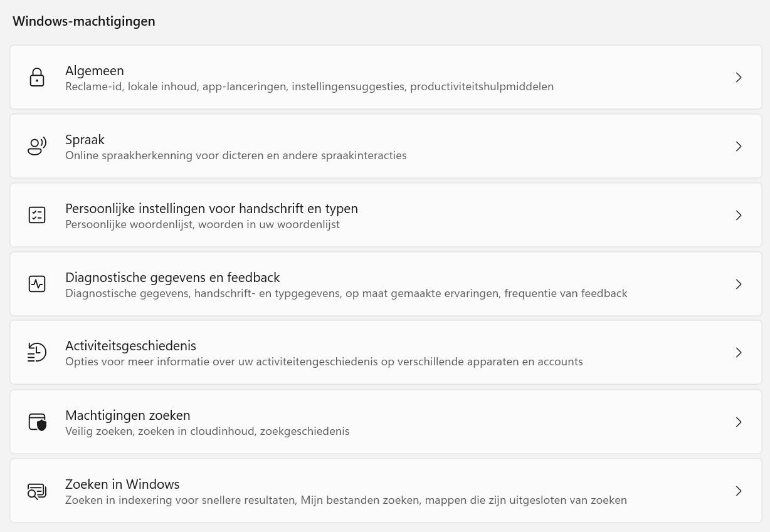Expand Activiteitsgeschiedenis with its chevron

click(x=739, y=353)
